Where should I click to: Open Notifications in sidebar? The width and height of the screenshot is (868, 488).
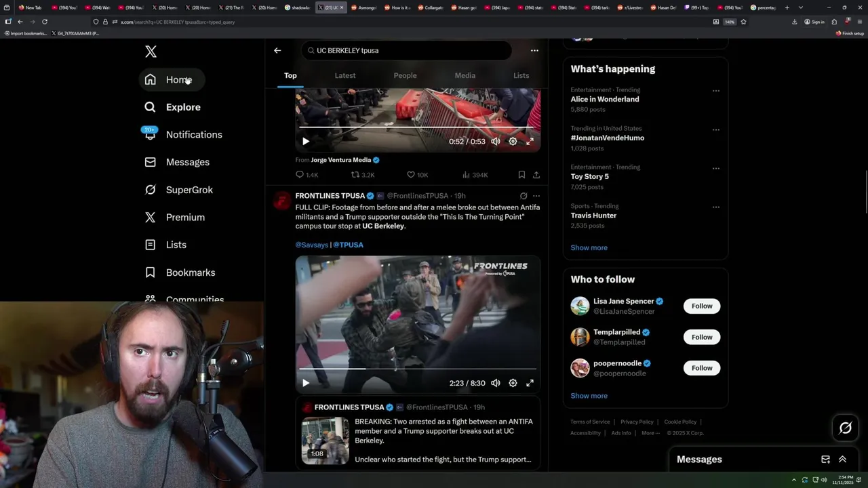184,135
